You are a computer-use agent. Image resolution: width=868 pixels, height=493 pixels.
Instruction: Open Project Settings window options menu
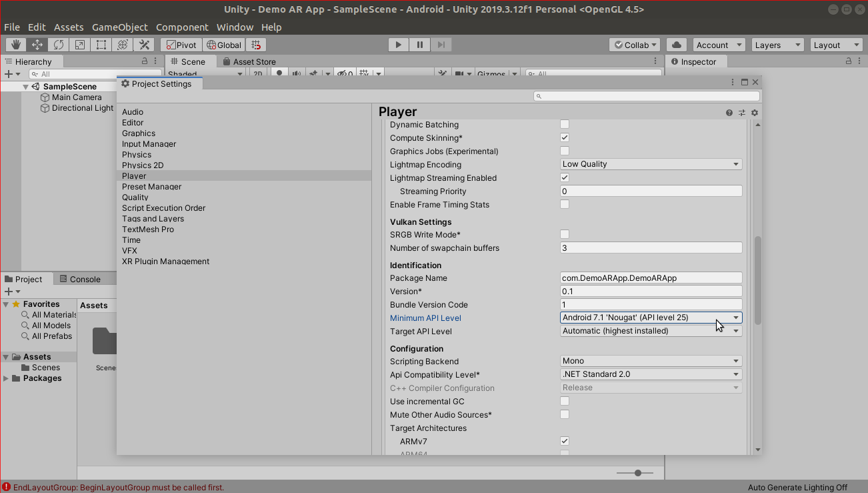[733, 82]
